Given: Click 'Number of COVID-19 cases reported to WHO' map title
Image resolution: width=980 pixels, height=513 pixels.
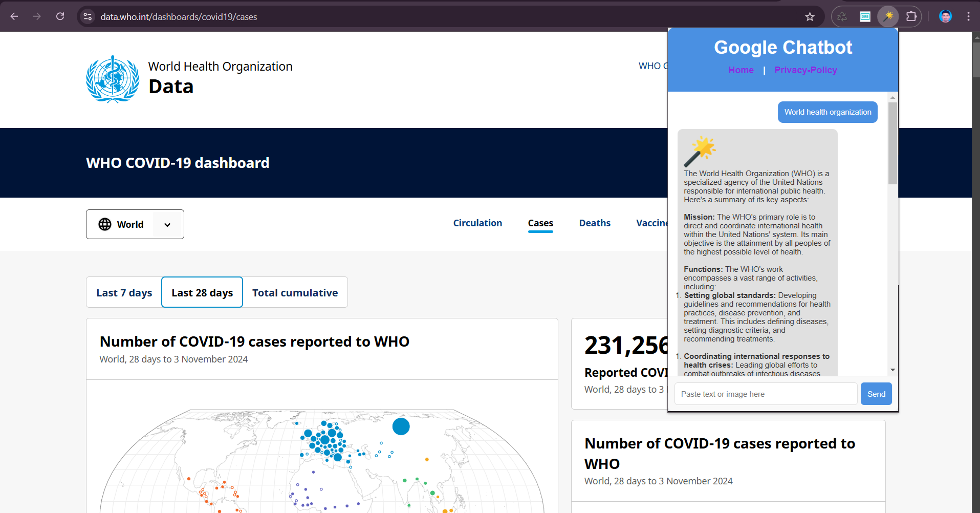Looking at the screenshot, I should coord(254,341).
